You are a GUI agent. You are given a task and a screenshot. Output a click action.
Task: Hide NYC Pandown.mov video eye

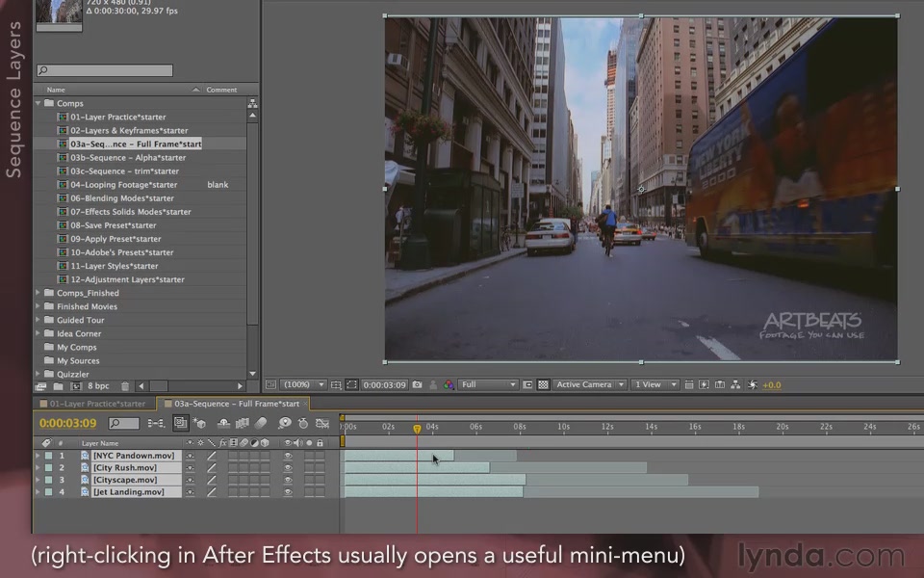pyautogui.click(x=288, y=456)
